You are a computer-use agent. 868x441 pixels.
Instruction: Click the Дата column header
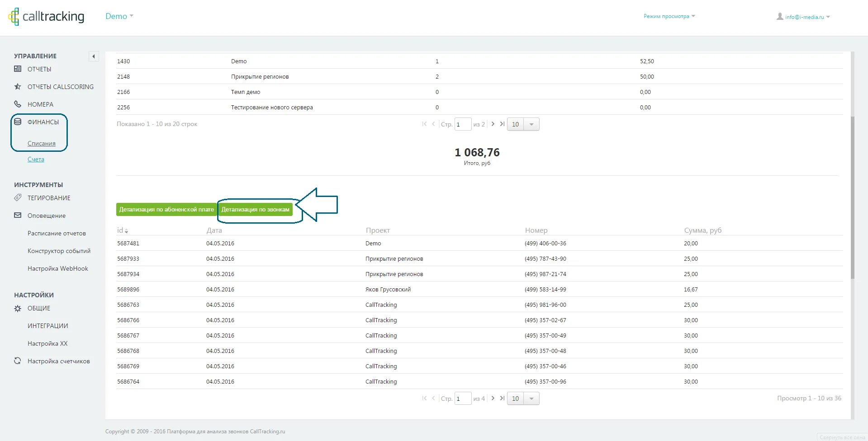[214, 230]
